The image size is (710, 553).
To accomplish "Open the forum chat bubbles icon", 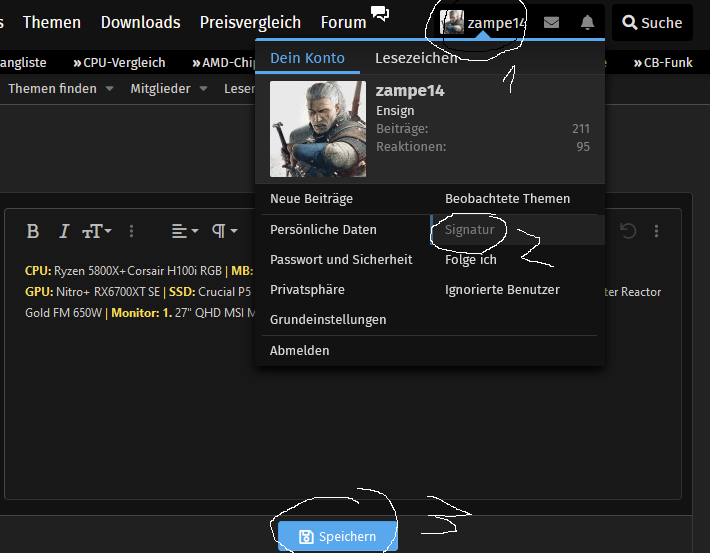I will coord(380,13).
